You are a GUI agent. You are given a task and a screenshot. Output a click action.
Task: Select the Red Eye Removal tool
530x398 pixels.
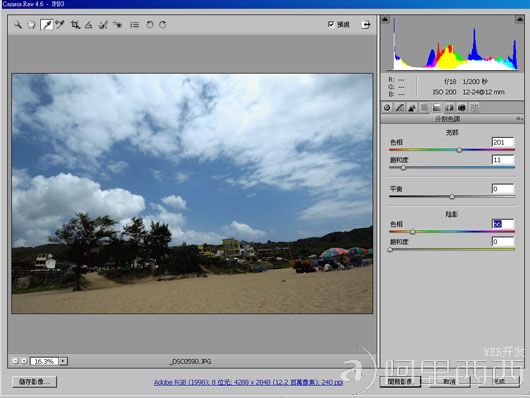coord(117,25)
